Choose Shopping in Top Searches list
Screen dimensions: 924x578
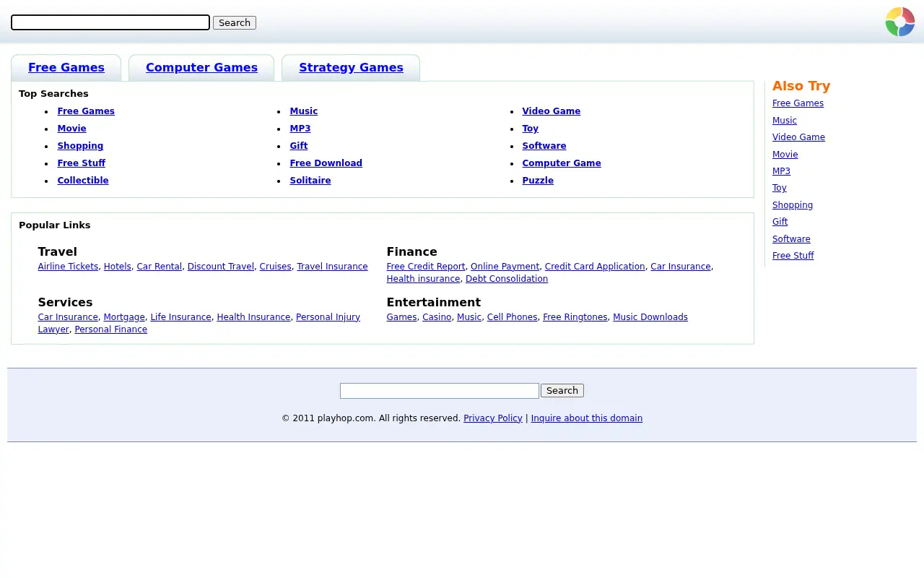coord(81,146)
